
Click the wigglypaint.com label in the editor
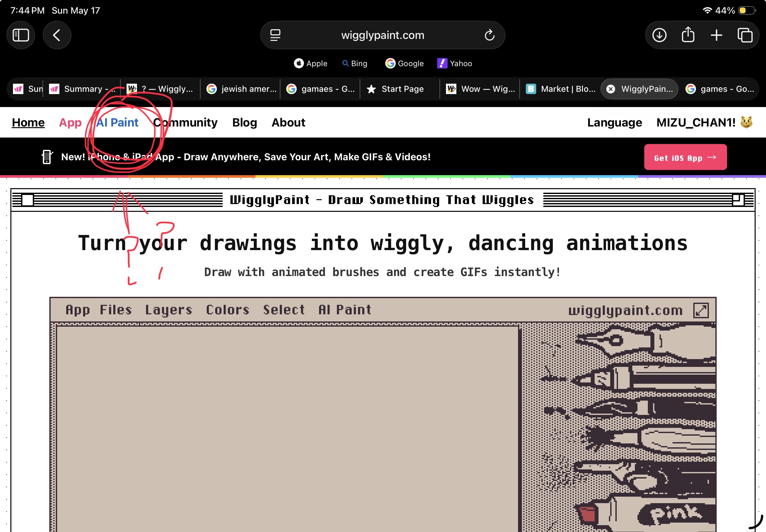(x=625, y=310)
